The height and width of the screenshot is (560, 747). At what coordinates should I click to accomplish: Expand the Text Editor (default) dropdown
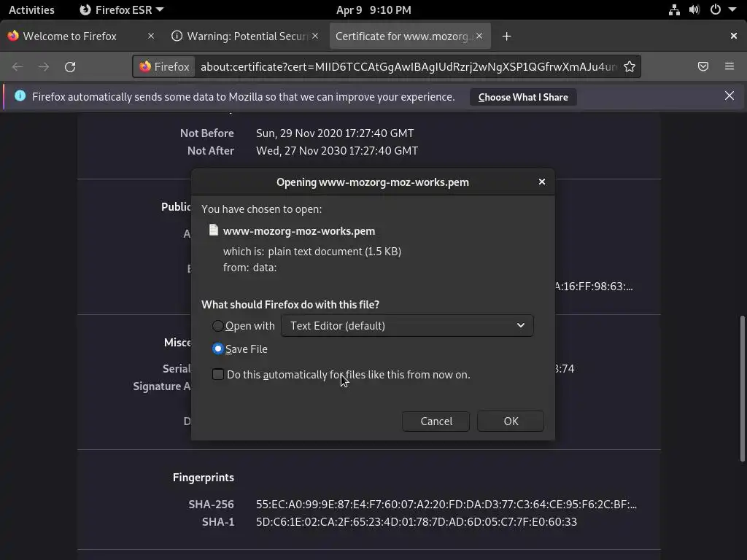point(407,326)
